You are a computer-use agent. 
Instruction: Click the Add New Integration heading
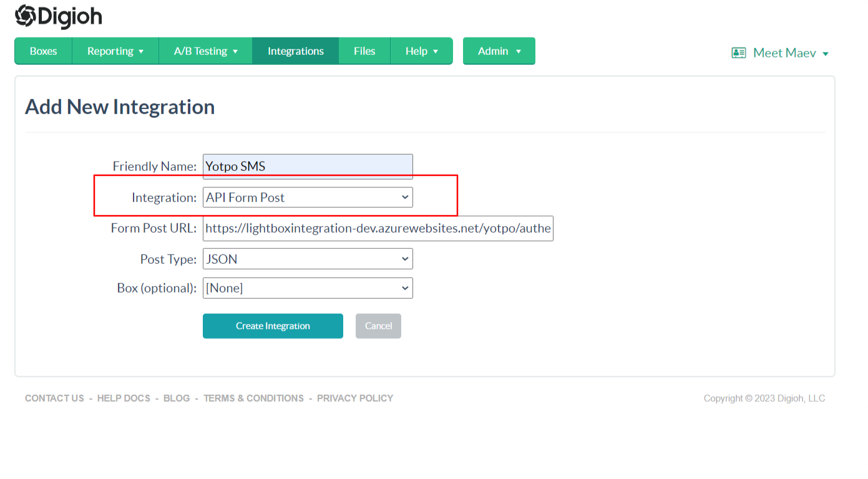pyautogui.click(x=120, y=107)
